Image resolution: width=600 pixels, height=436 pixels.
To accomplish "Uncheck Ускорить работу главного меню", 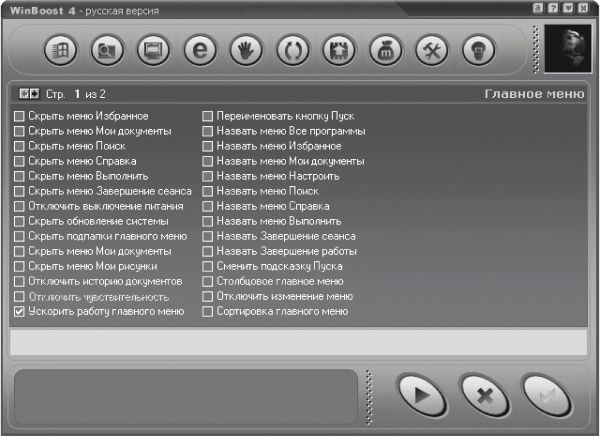I will pyautogui.click(x=20, y=312).
